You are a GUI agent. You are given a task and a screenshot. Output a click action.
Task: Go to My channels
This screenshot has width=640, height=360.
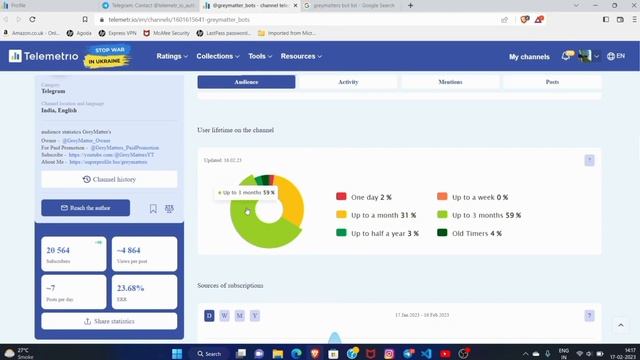(529, 57)
